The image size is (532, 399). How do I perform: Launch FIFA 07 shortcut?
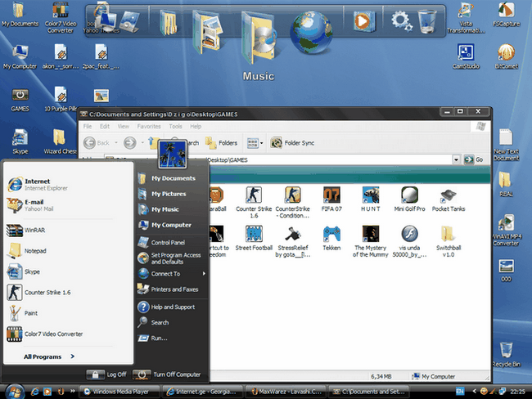[331, 199]
